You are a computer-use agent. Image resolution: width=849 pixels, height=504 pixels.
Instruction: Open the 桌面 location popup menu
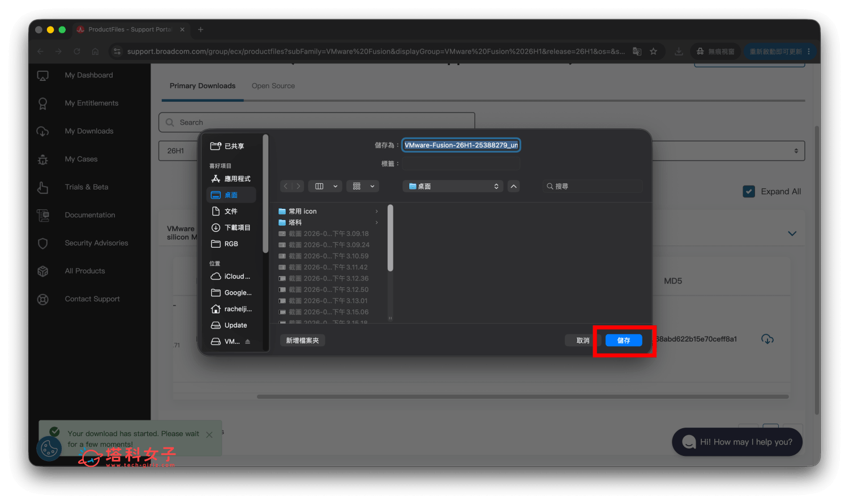(453, 186)
